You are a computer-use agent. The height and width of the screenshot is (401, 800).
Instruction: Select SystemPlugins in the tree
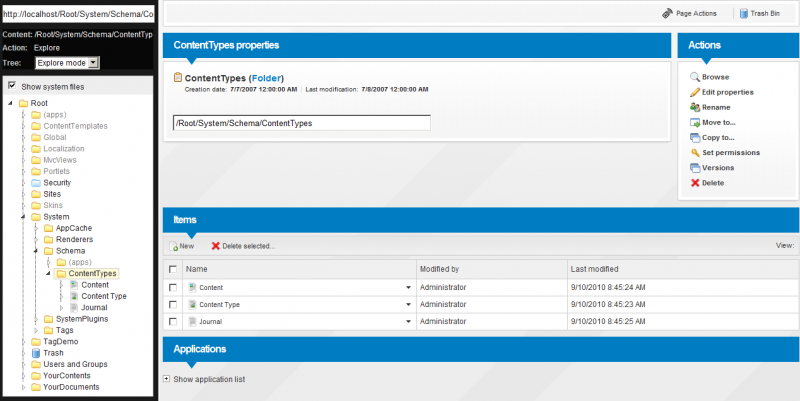pos(82,319)
